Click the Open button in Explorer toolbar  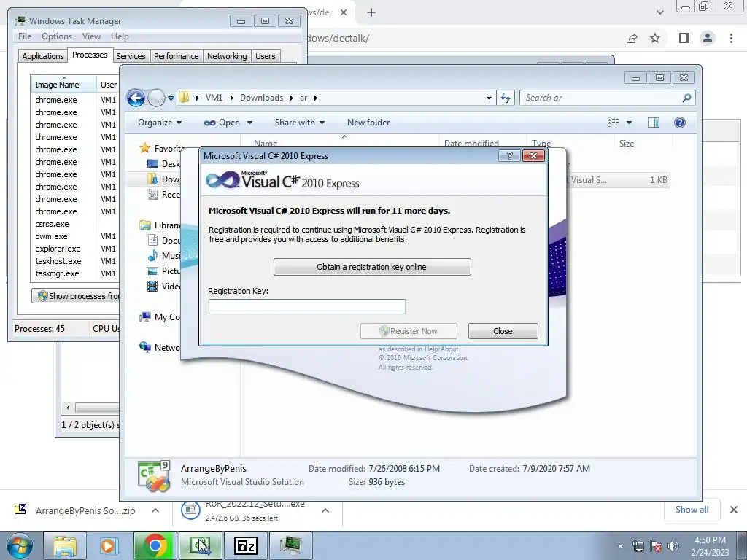coord(222,122)
